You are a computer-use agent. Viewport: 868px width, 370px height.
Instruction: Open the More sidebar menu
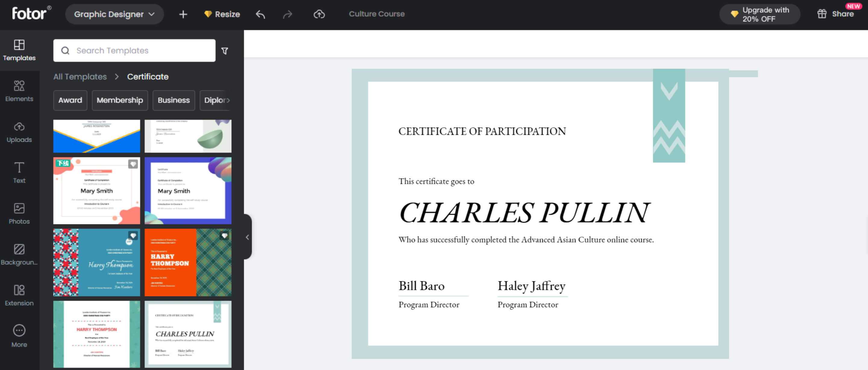point(19,335)
